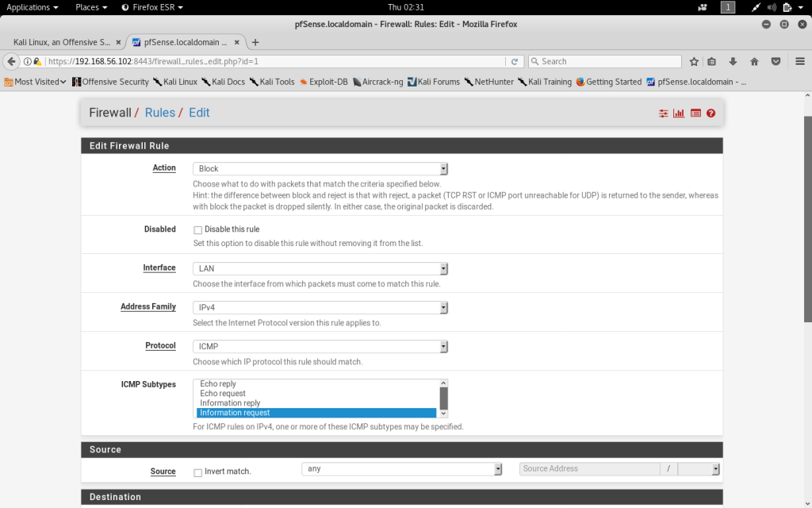Viewport: 812px width, 508px height.
Task: Enable the 'Disable this rule' checkbox
Action: pyautogui.click(x=198, y=230)
